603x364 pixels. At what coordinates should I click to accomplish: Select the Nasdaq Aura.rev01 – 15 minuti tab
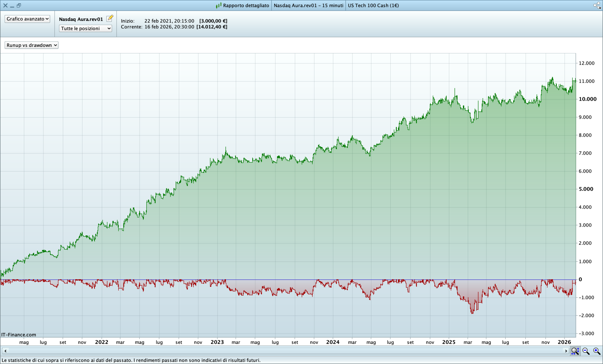(x=308, y=5)
